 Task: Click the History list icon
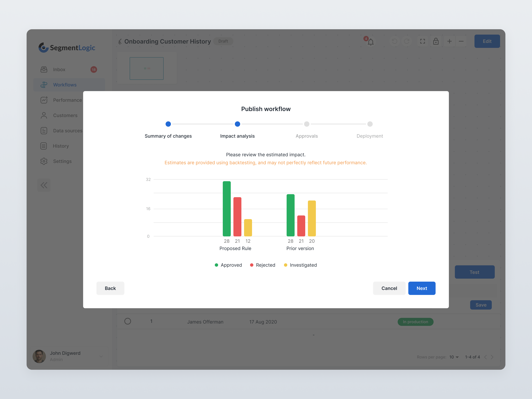44,146
